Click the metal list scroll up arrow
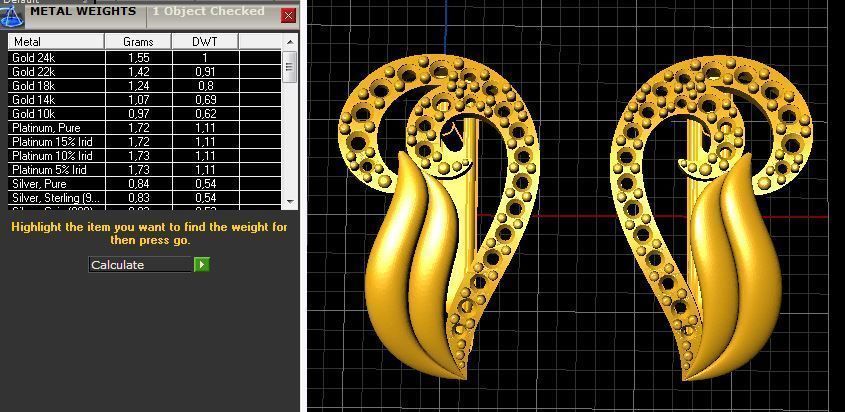845x412 pixels. (290, 42)
